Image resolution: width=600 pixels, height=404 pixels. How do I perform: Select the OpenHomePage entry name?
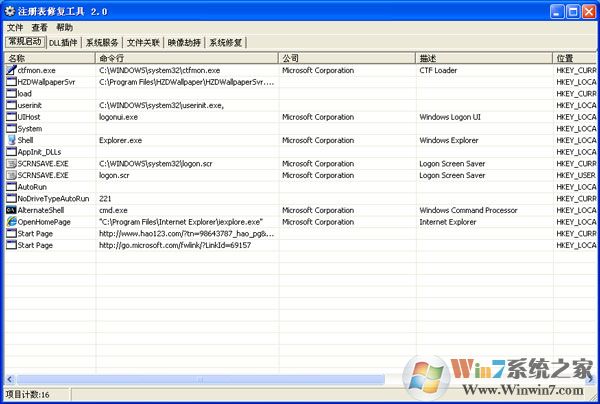tap(44, 222)
